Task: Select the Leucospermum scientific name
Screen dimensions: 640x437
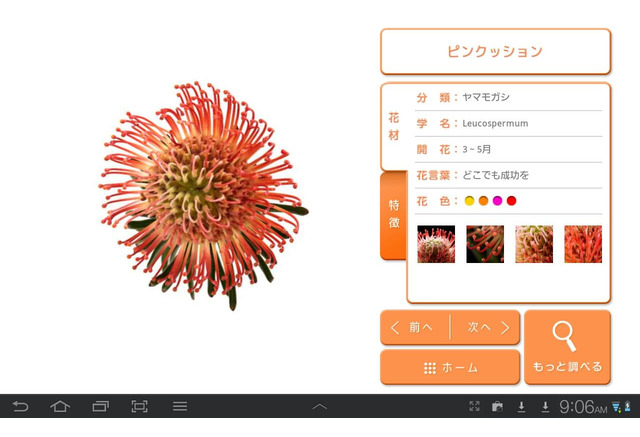Action: 495,123
